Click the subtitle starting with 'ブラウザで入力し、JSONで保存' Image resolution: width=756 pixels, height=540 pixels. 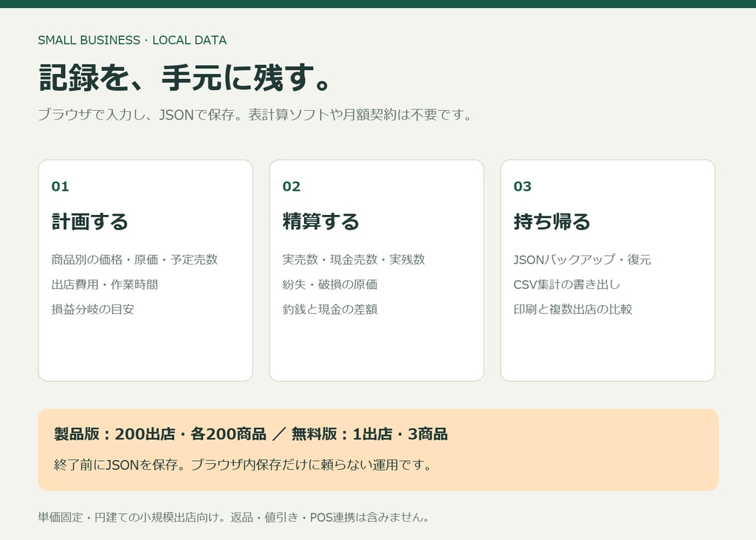point(255,115)
